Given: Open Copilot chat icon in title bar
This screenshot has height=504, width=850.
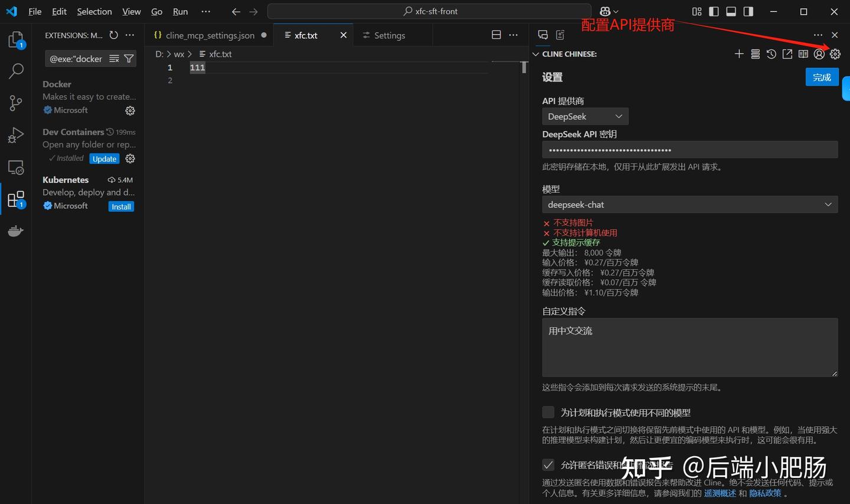Looking at the screenshot, I should pos(605,11).
